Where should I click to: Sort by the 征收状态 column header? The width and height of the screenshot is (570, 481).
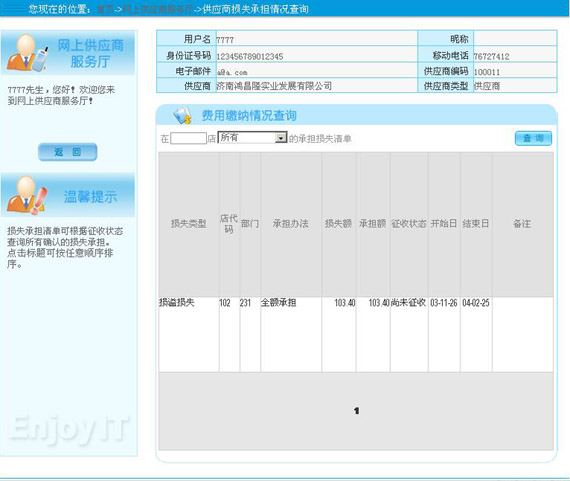409,223
